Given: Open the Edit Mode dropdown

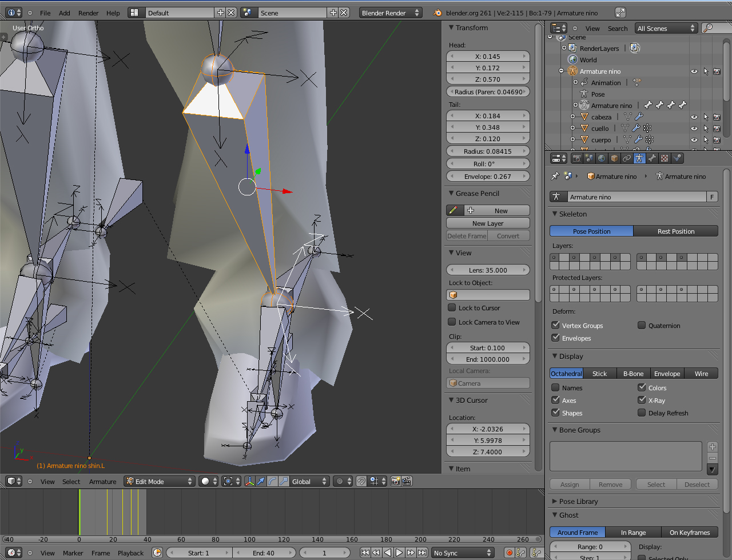Looking at the screenshot, I should point(160,482).
